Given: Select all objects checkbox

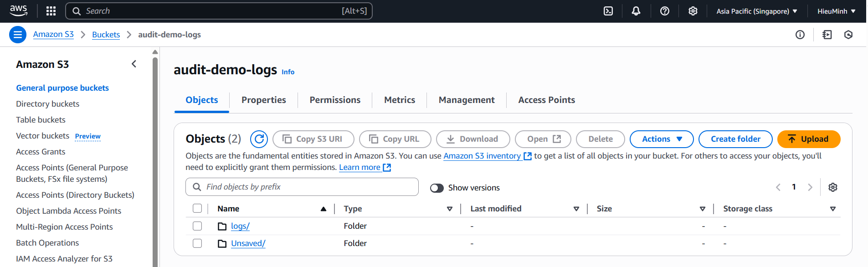Looking at the screenshot, I should pos(197,208).
